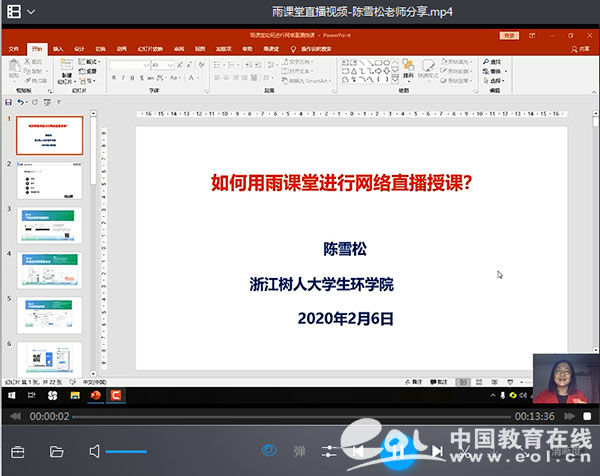Viewport: 600px width, 476px height.
Task: Skip to the next video
Action: tap(437, 452)
